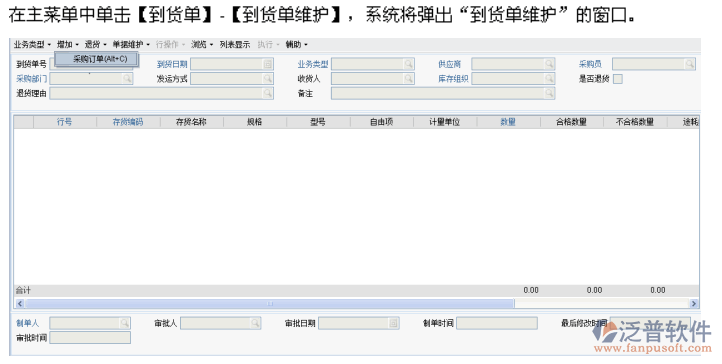The width and height of the screenshot is (722, 364).
Task: Click the 采购员 lookup magnifier icon
Action: pos(689,64)
